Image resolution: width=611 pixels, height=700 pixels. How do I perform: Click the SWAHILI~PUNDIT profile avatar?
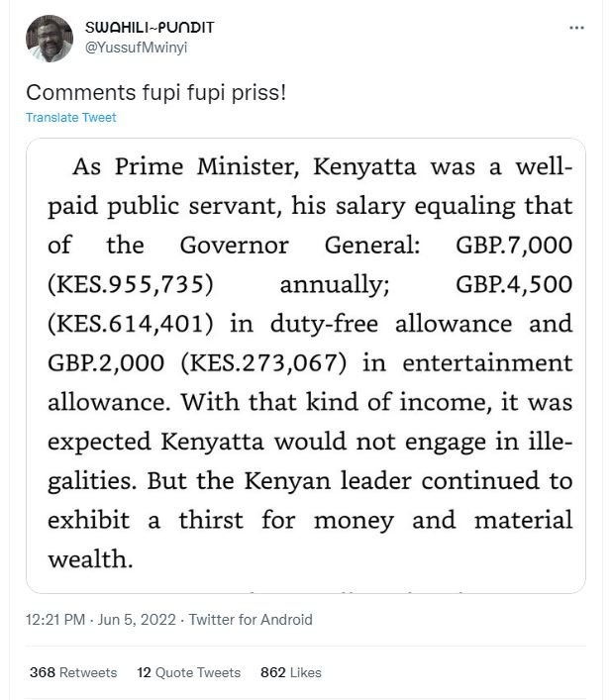pyautogui.click(x=50, y=39)
